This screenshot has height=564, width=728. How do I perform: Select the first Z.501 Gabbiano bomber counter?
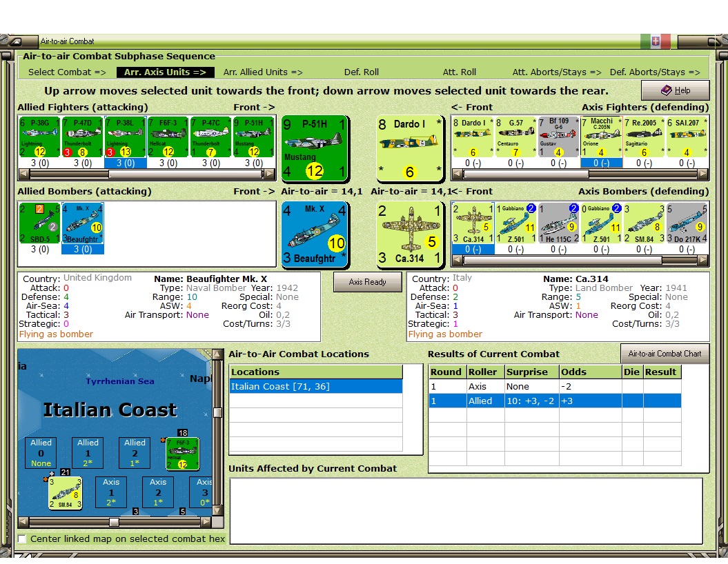point(515,223)
